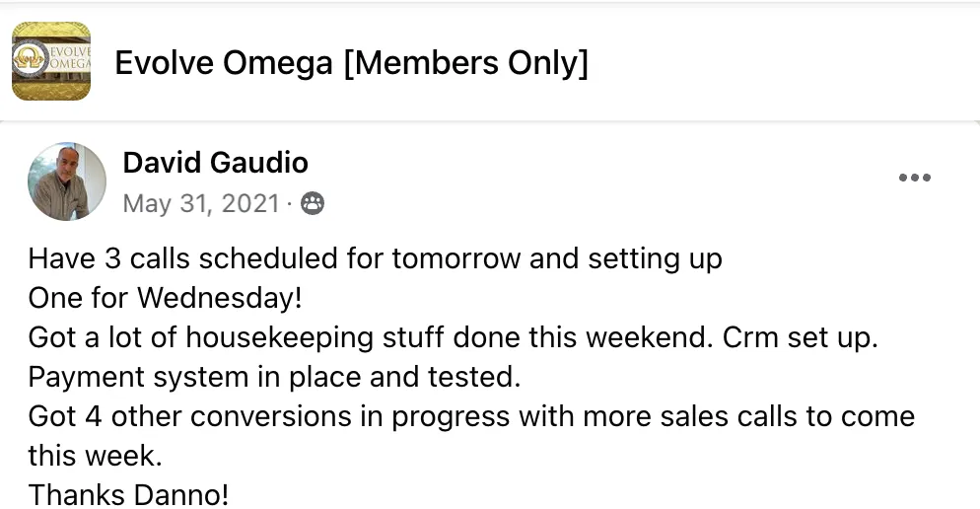The height and width of the screenshot is (509, 980).
Task: Open David Gaudio's profile picture
Action: pyautogui.click(x=67, y=182)
